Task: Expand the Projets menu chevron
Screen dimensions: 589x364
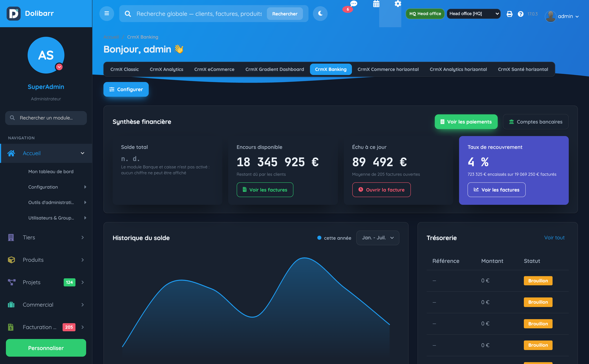Action: click(x=82, y=282)
